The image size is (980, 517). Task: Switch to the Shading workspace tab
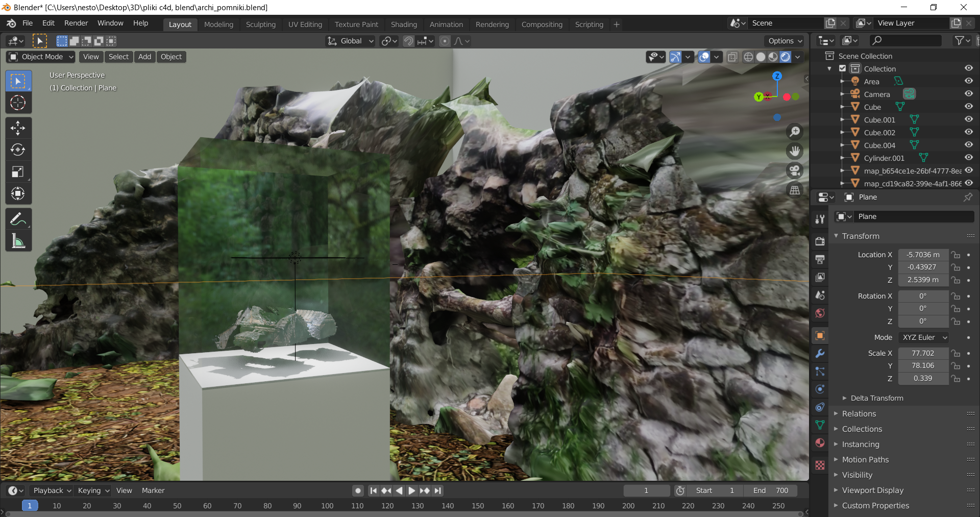[403, 24]
